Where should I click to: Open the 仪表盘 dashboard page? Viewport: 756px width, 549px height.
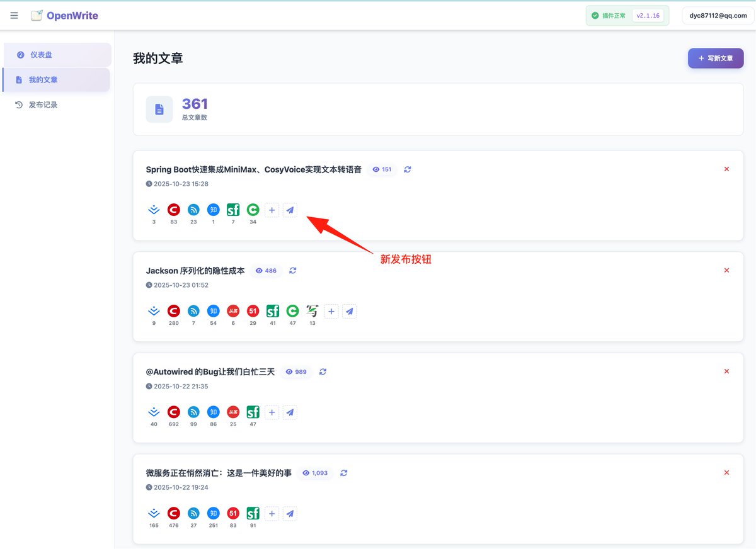click(57, 55)
